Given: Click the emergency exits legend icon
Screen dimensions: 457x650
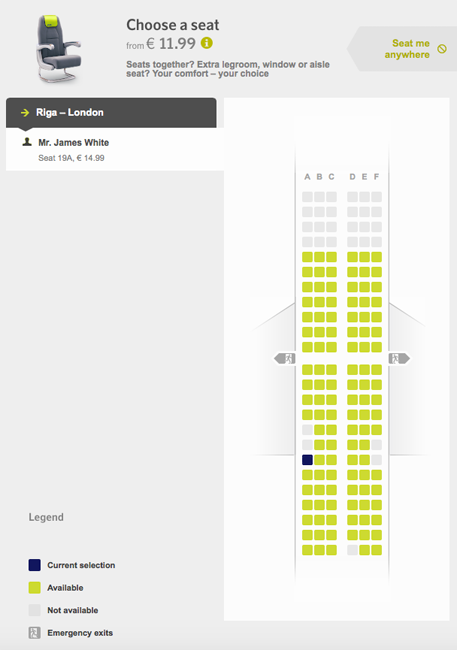Looking at the screenshot, I should point(34,633).
